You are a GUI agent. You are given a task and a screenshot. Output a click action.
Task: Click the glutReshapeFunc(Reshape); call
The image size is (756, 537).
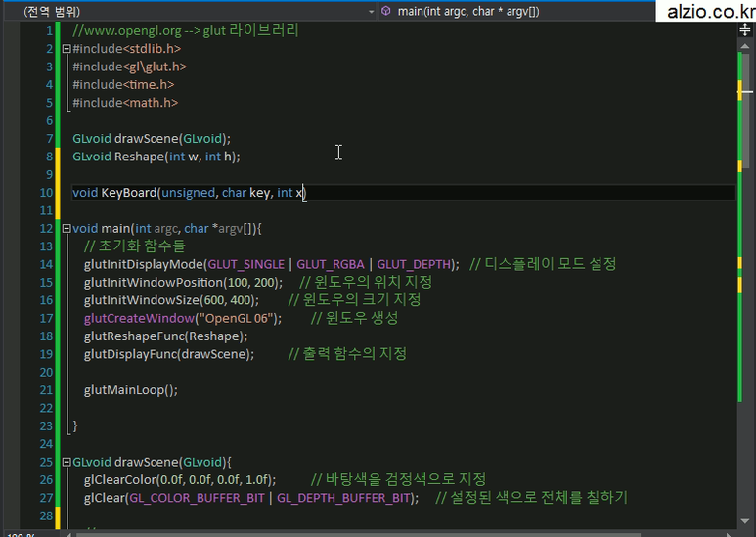pyautogui.click(x=166, y=336)
